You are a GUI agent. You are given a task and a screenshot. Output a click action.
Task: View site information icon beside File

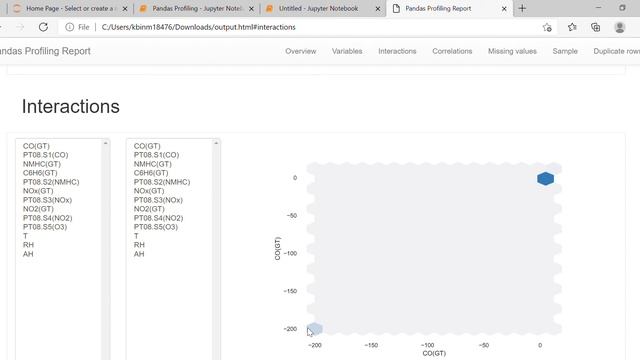pos(69,27)
